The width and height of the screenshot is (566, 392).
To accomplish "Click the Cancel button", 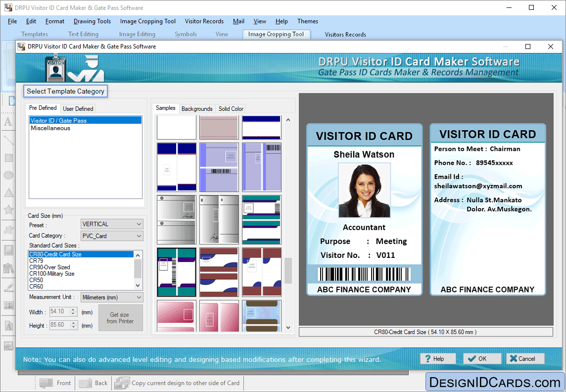I will 525,358.
